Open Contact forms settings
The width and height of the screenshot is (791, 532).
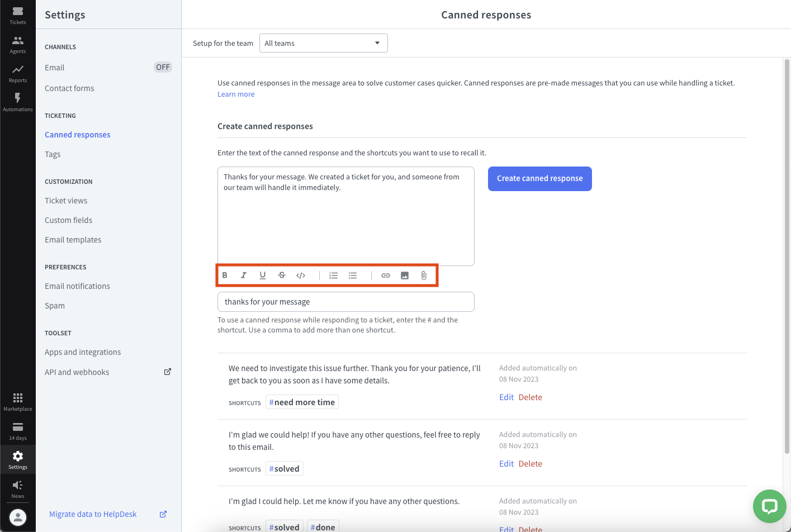69,88
